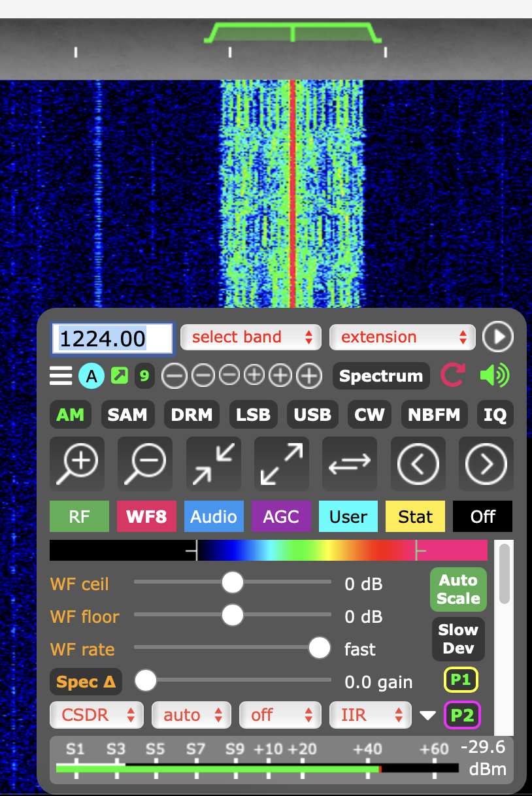
Task: Click the red circular reload arrow icon
Action: tap(452, 376)
